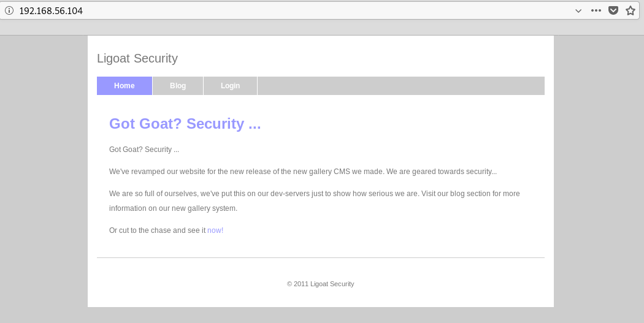The image size is (644, 323).
Task: Click the Ligoat Security site title
Action: (x=137, y=58)
